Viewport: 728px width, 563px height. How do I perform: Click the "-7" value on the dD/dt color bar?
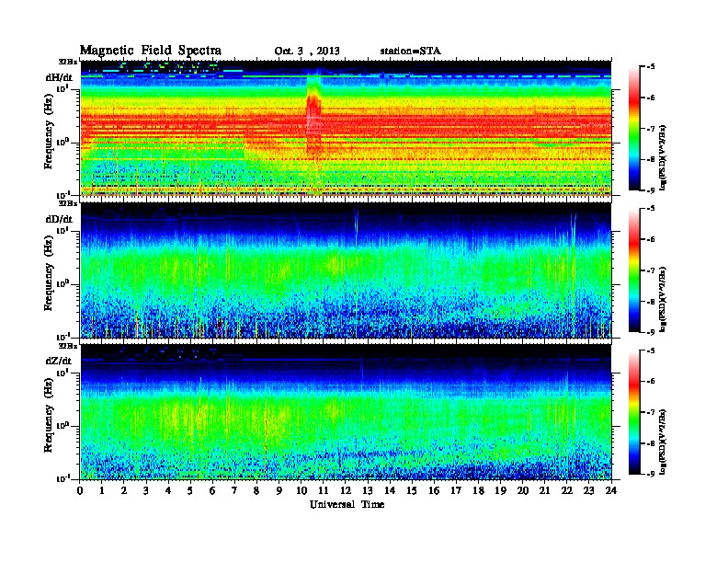point(651,270)
